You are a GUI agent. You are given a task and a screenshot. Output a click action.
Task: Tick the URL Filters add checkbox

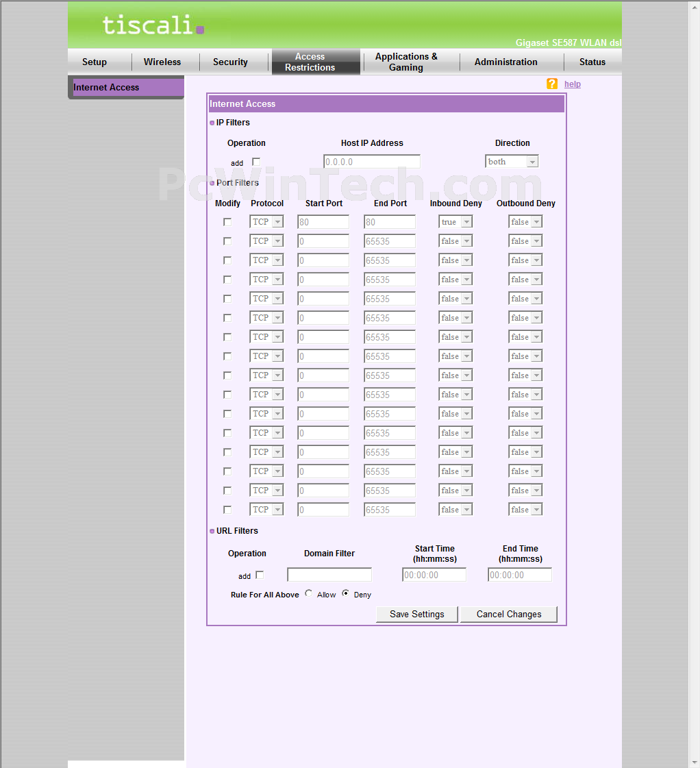260,575
